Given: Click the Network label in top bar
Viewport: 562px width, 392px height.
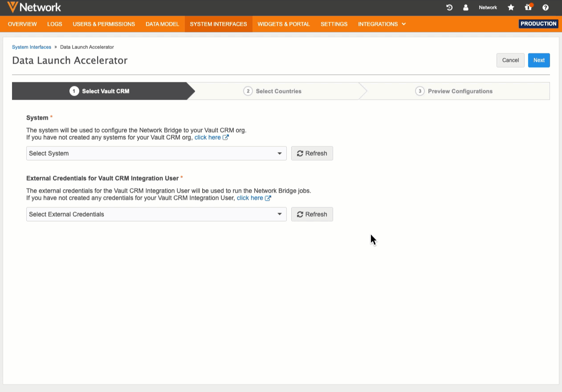Looking at the screenshot, I should [488, 8].
